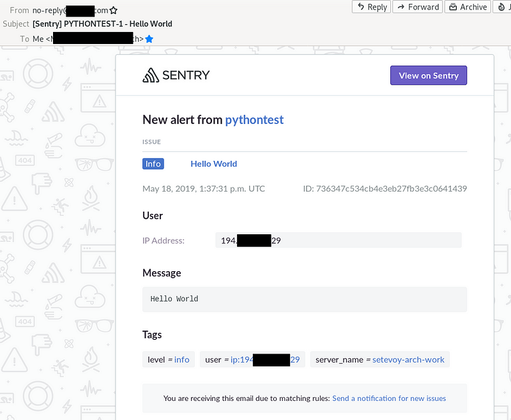Mark message as Junk (flame icon)
Screen dimensions: 511x420
502,7
